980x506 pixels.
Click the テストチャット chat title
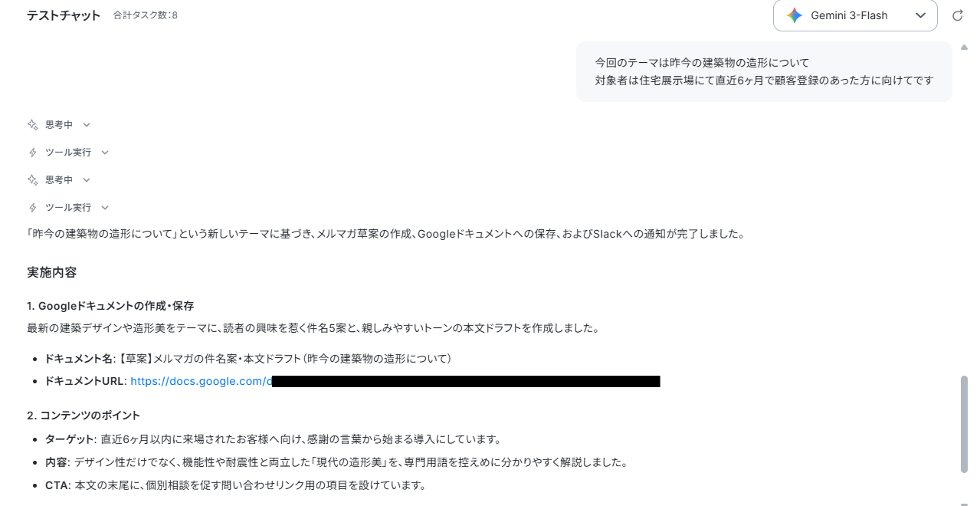tap(64, 15)
